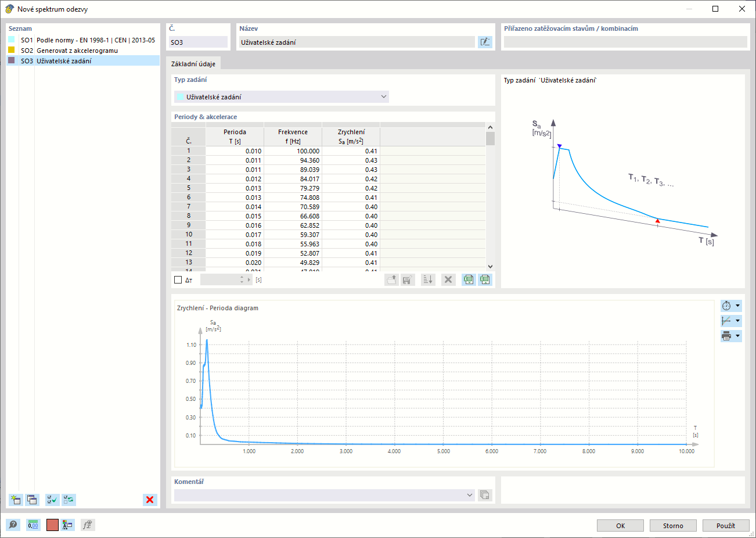
Task: Click the Název input field
Action: pyautogui.click(x=357, y=42)
